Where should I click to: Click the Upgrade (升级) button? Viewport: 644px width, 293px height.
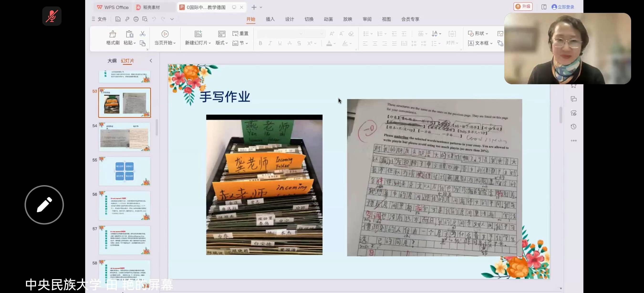pyautogui.click(x=523, y=7)
